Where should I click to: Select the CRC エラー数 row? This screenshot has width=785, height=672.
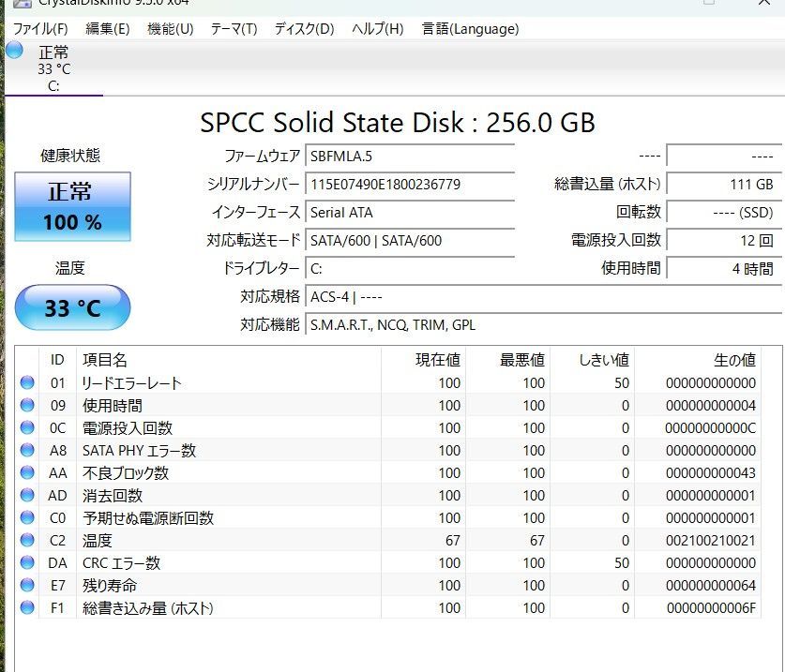[388, 563]
